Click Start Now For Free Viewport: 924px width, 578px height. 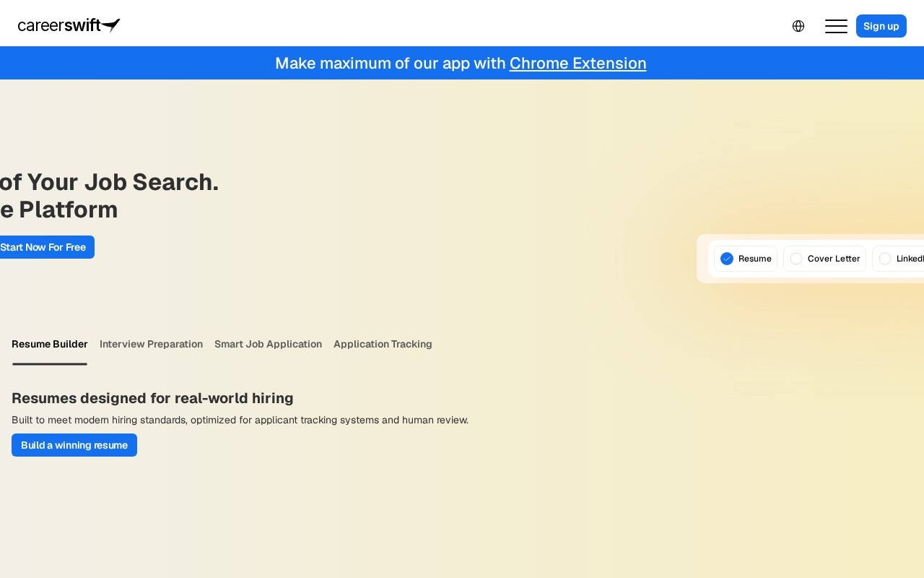(x=43, y=247)
